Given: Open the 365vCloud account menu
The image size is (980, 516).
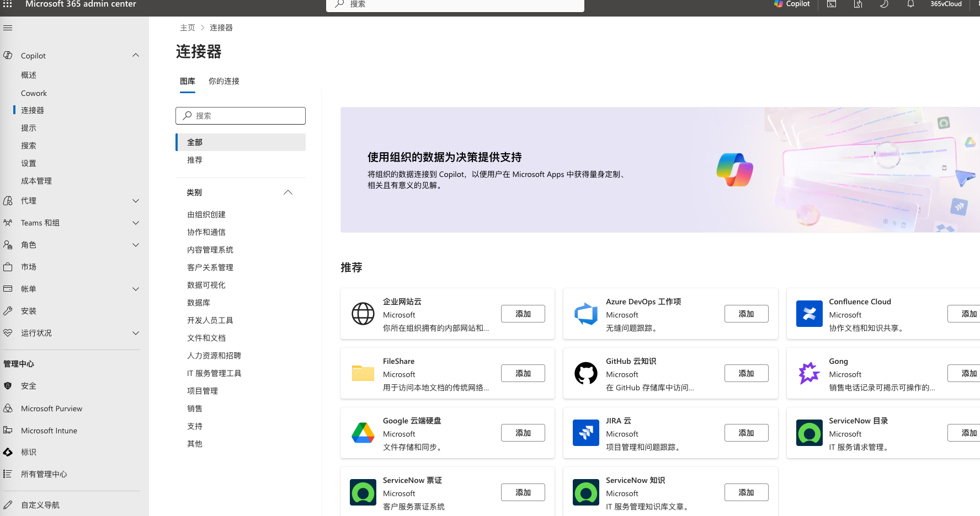Looking at the screenshot, I should [x=946, y=4].
